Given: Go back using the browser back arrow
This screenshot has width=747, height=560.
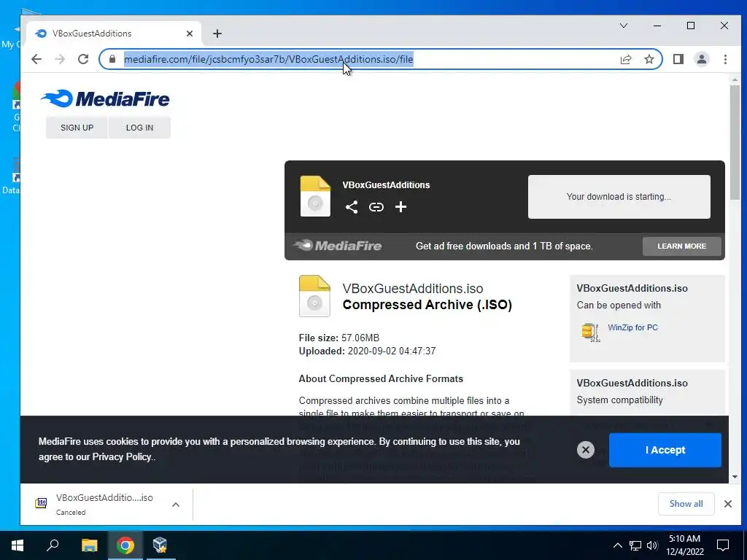Looking at the screenshot, I should pos(36,59).
